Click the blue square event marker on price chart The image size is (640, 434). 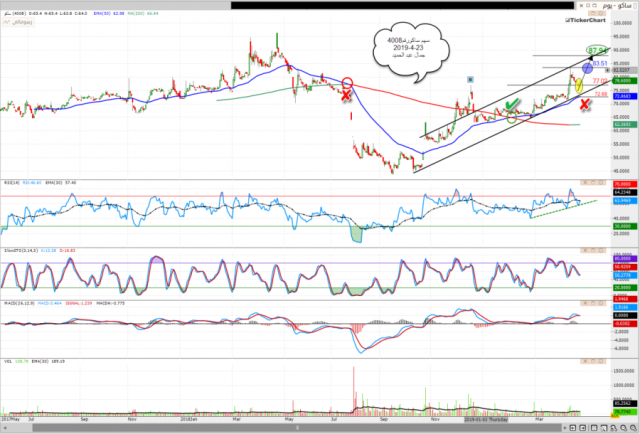[470, 79]
